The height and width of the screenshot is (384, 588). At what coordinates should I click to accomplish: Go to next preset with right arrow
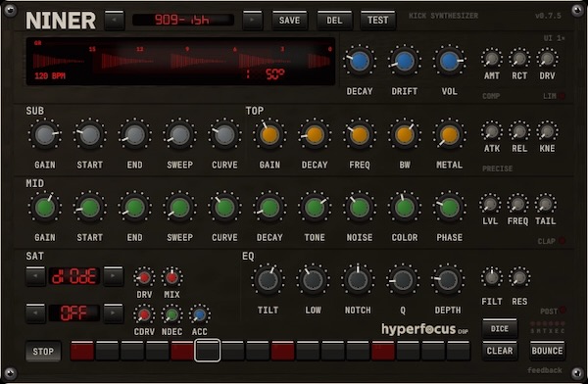[253, 21]
